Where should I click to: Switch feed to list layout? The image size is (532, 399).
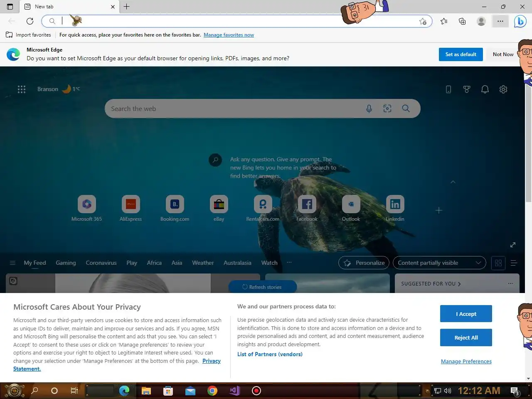tap(514, 263)
